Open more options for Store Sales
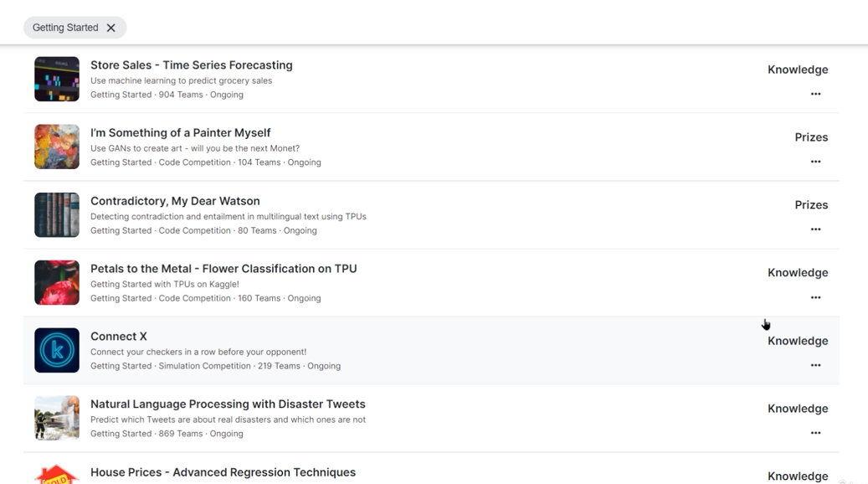Screen dimensions: 868x484 [815, 94]
